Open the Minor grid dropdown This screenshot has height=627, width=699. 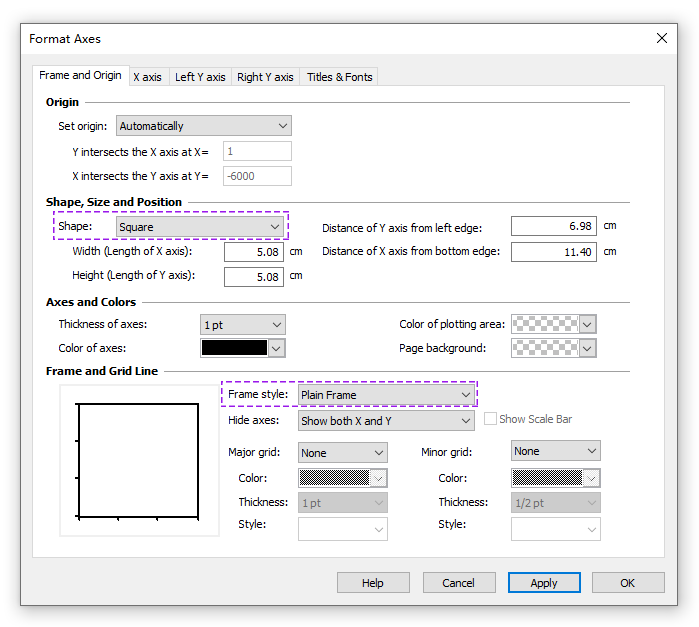pyautogui.click(x=555, y=451)
